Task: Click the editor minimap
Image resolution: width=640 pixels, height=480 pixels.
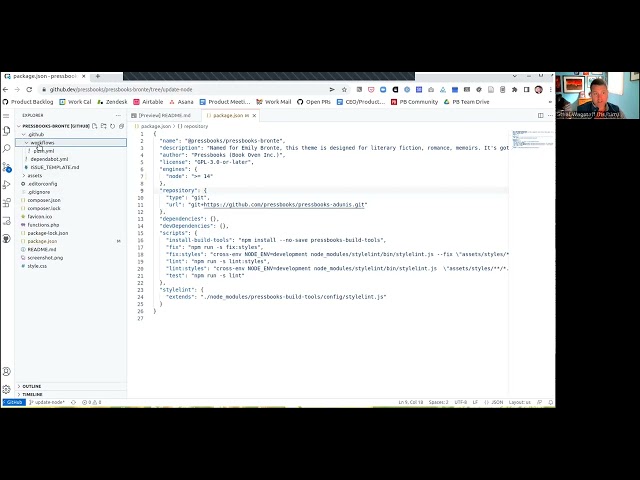Action: [x=531, y=139]
